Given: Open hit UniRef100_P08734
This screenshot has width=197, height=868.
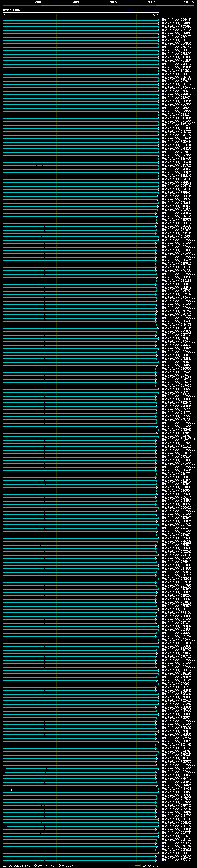Looking at the screenshot, I should point(177,419).
